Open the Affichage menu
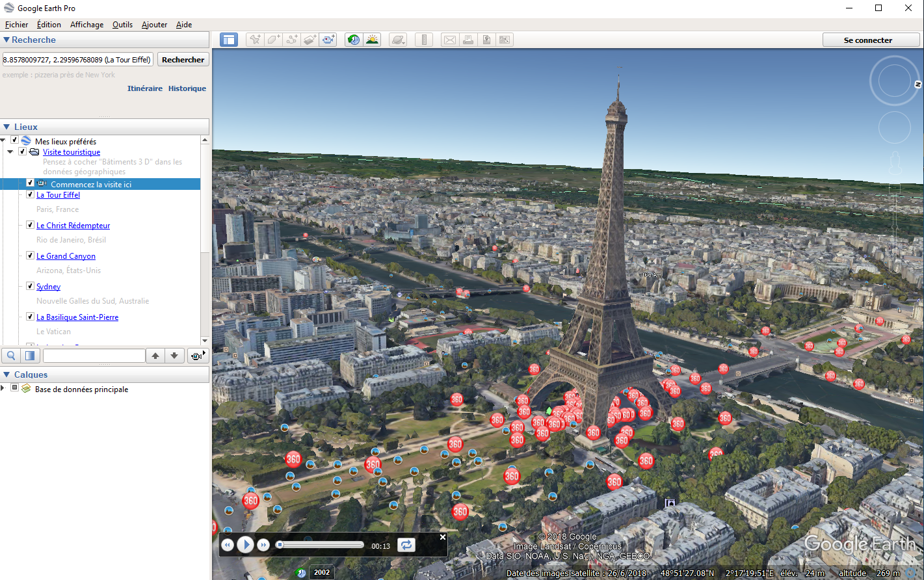Image resolution: width=924 pixels, height=580 pixels. click(86, 25)
